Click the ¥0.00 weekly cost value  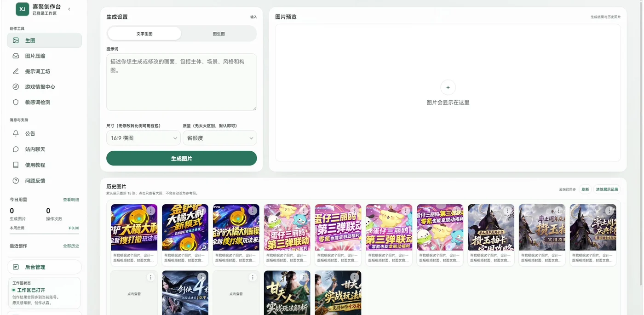[74, 228]
